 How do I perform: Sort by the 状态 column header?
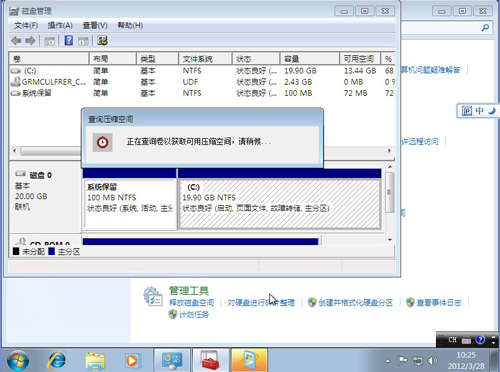tap(256, 59)
